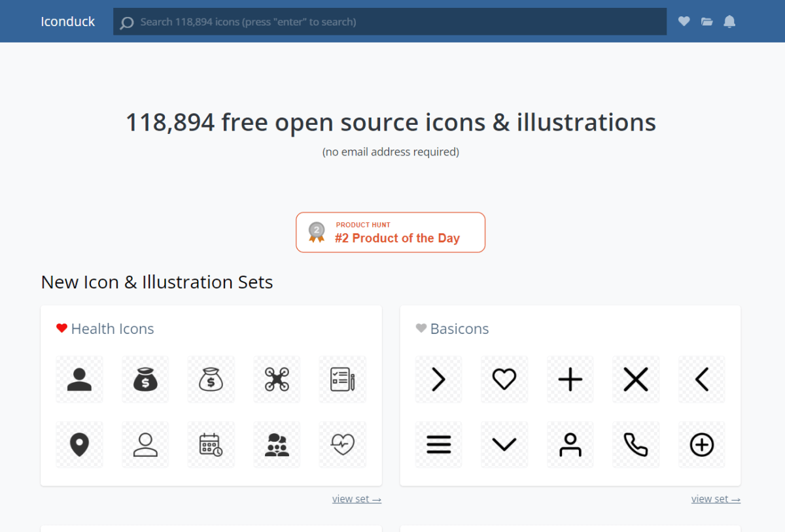This screenshot has height=532, width=785.
Task: Select the calendar clock icon
Action: (211, 444)
